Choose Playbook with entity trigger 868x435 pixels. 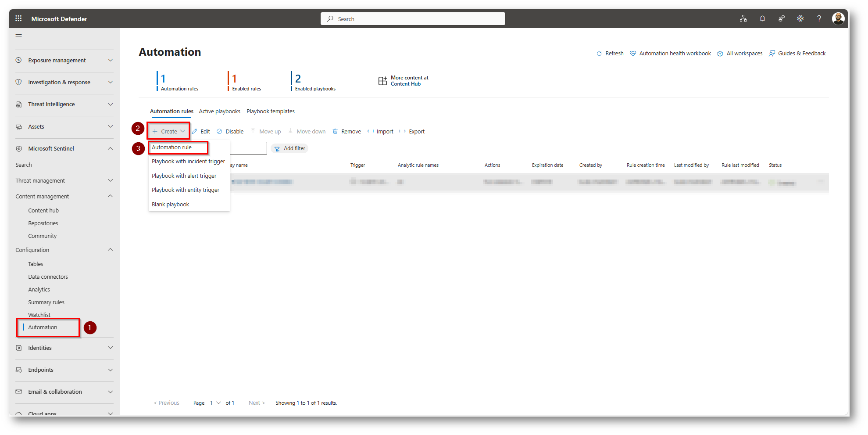click(186, 190)
